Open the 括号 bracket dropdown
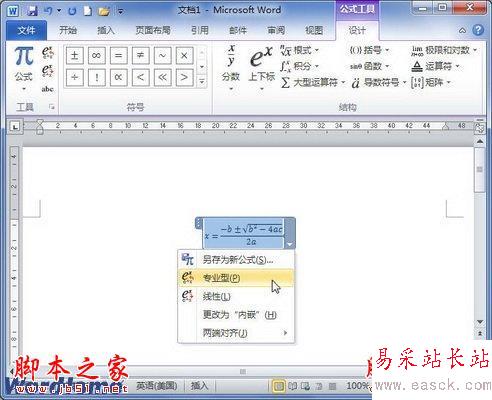Viewport: 492px width, 400px height. 369,50
